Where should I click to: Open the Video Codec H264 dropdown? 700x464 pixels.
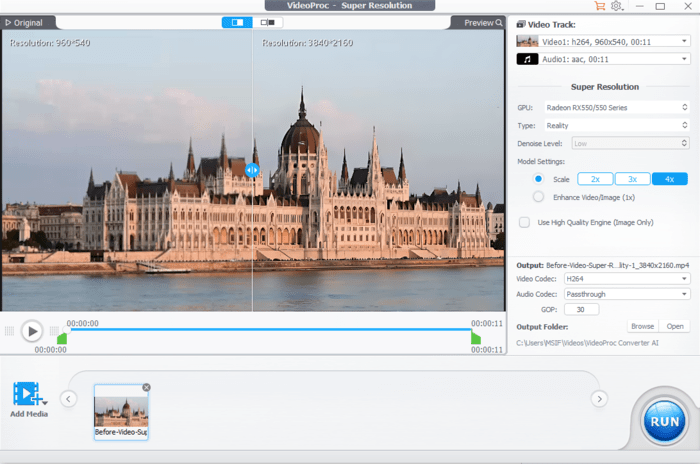(x=627, y=279)
